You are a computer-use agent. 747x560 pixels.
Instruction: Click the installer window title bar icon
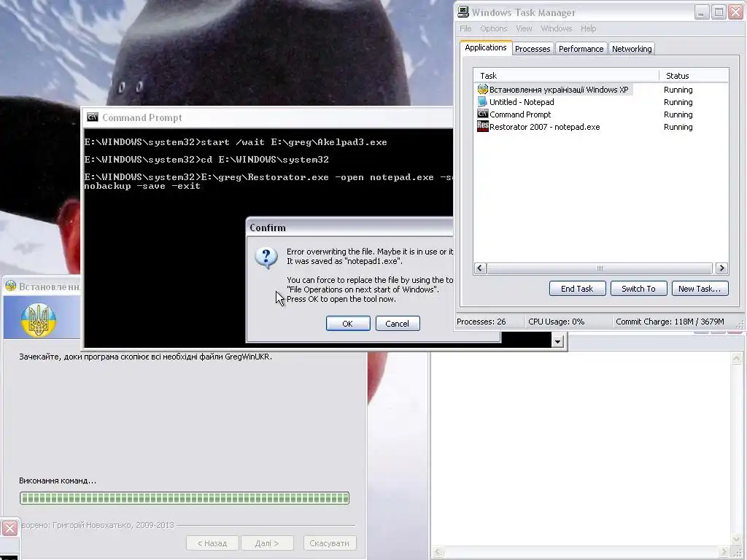click(10, 286)
